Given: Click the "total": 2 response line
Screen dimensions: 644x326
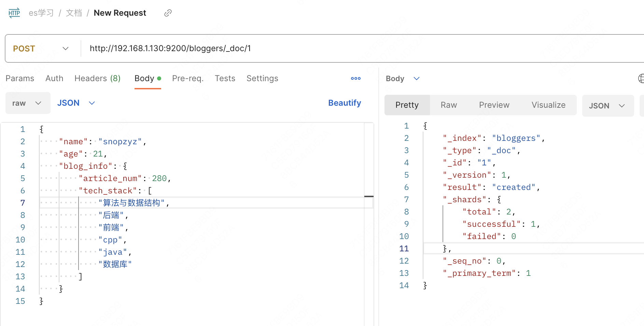Looking at the screenshot, I should pyautogui.click(x=489, y=212).
